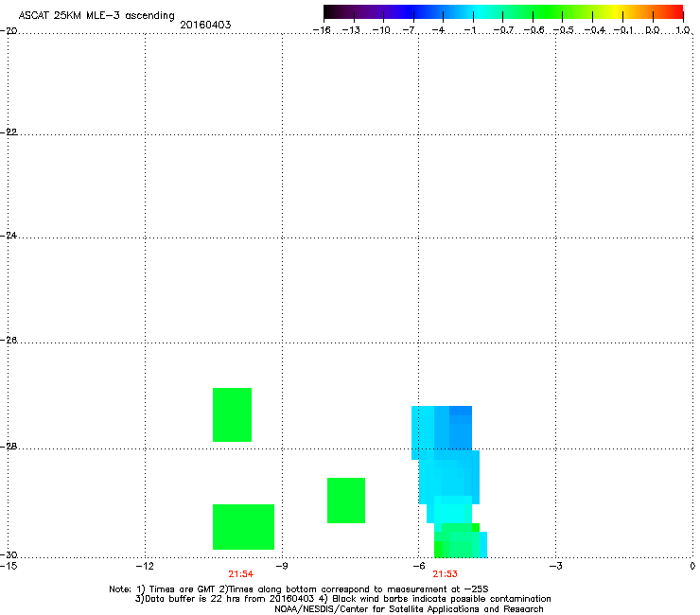This screenshot has width=700, height=615.
Task: Click the -26 latitude axis label
Action: click(9, 341)
